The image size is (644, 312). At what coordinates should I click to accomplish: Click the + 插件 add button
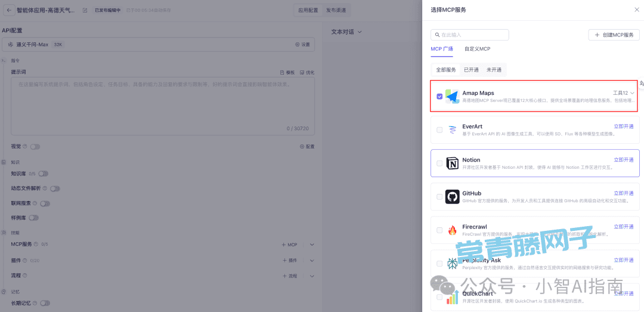point(290,260)
